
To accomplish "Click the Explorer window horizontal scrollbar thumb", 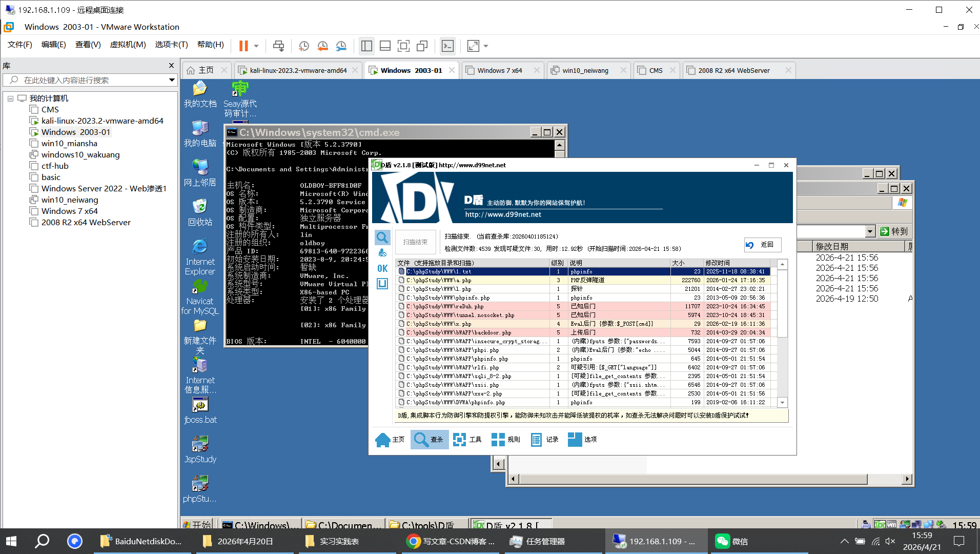I will coord(693,479).
